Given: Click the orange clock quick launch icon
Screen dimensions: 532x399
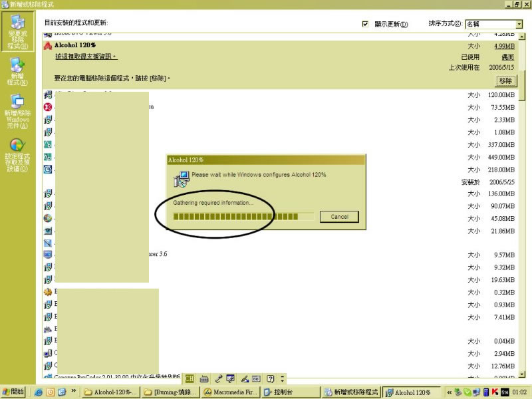Looking at the screenshot, I should point(51,392).
